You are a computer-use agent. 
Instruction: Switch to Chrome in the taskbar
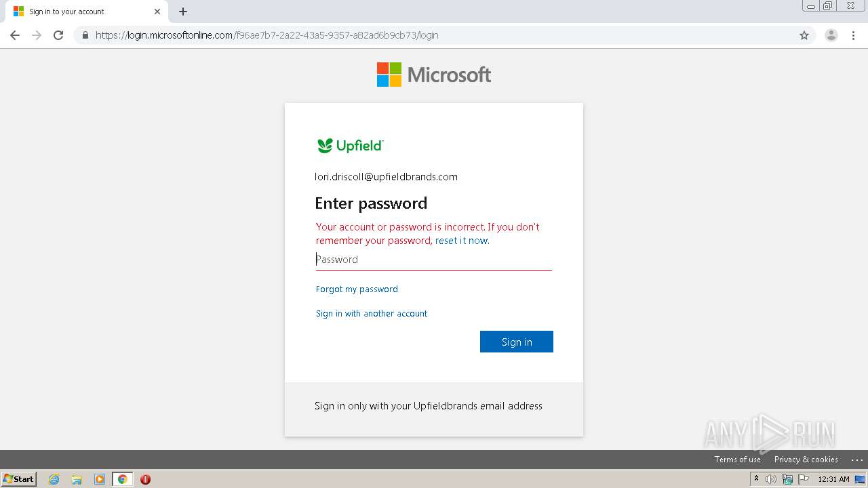[122, 479]
